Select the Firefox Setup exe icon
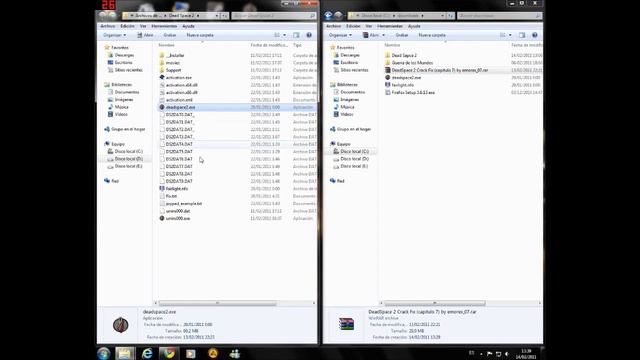Screen dimensions: 640x360 point(387,93)
